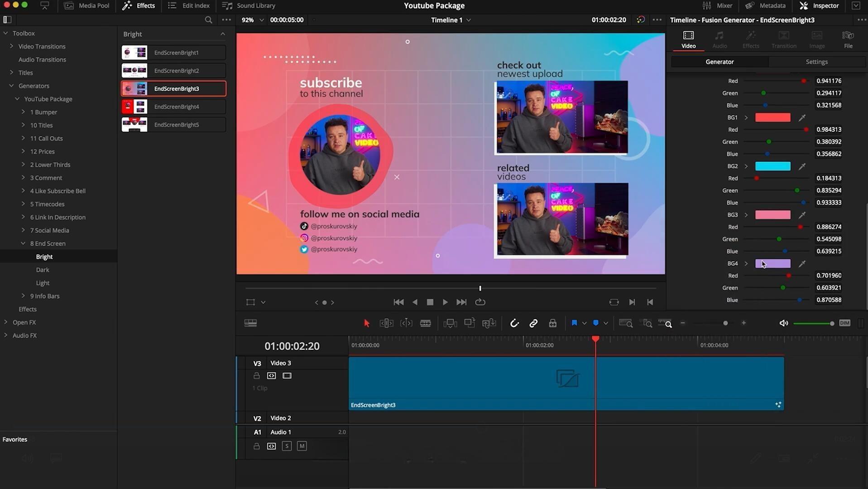The height and width of the screenshot is (489, 868).
Task: Click the blade edit mode tool
Action: (425, 323)
